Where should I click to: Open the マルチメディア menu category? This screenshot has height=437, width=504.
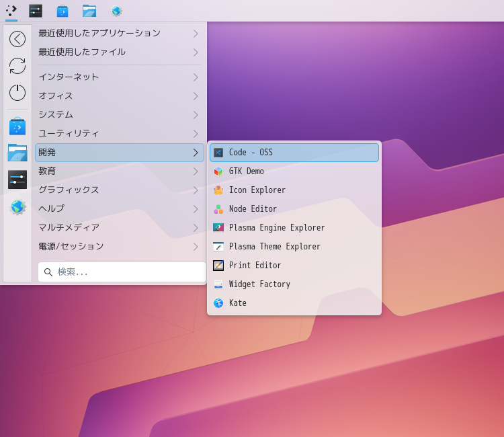point(69,228)
